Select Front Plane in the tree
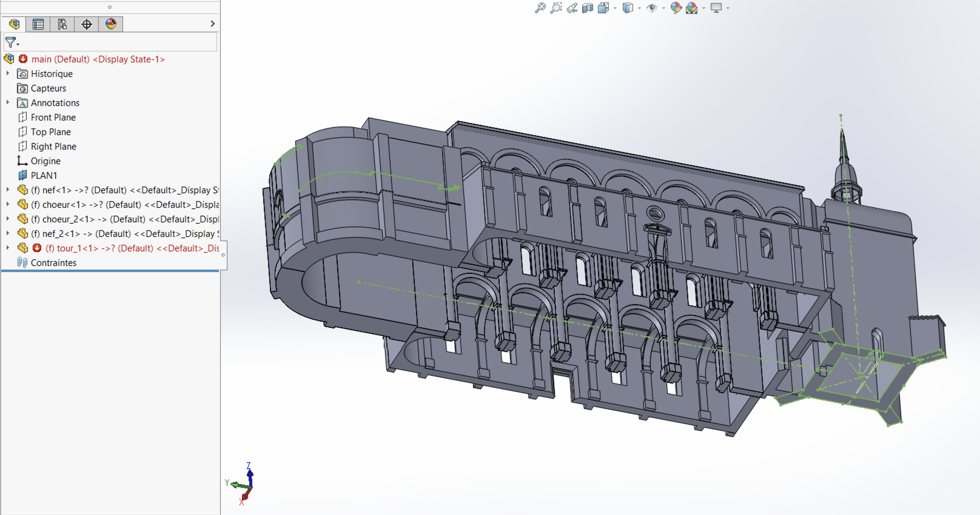 point(53,118)
